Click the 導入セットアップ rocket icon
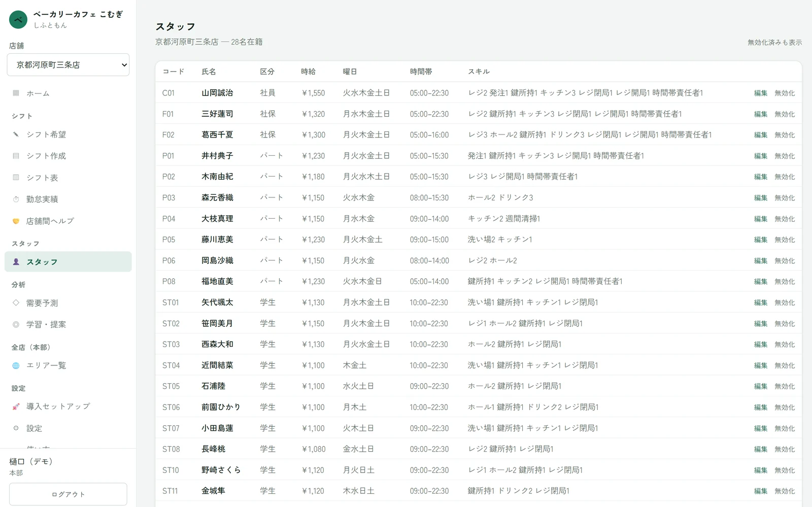Image resolution: width=812 pixels, height=507 pixels. [x=16, y=407]
